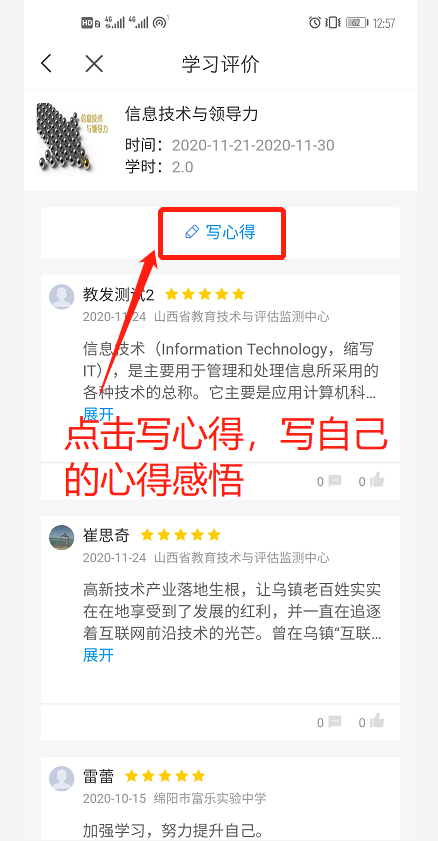The image size is (438, 841).
Task: Tap the back arrow icon
Action: [x=47, y=64]
